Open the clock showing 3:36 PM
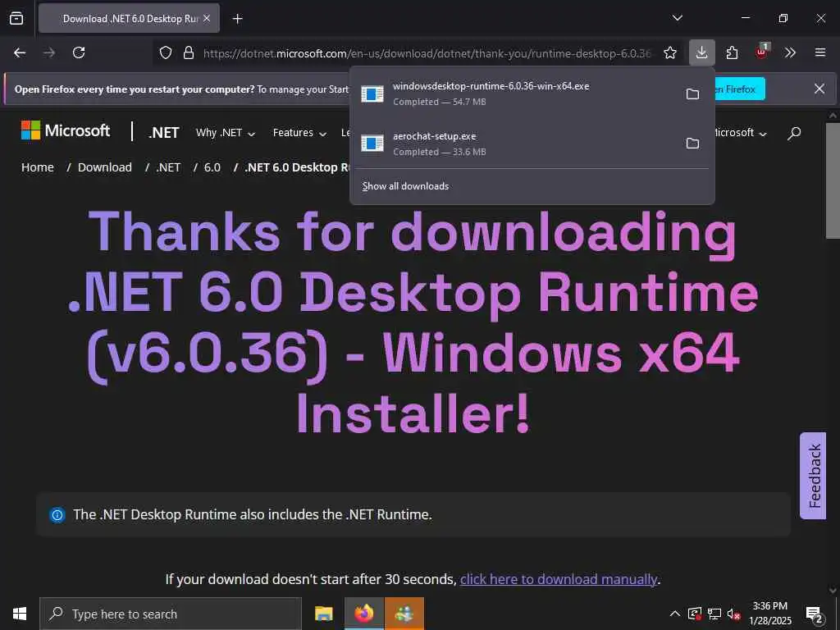This screenshot has height=630, width=840. pyautogui.click(x=769, y=614)
